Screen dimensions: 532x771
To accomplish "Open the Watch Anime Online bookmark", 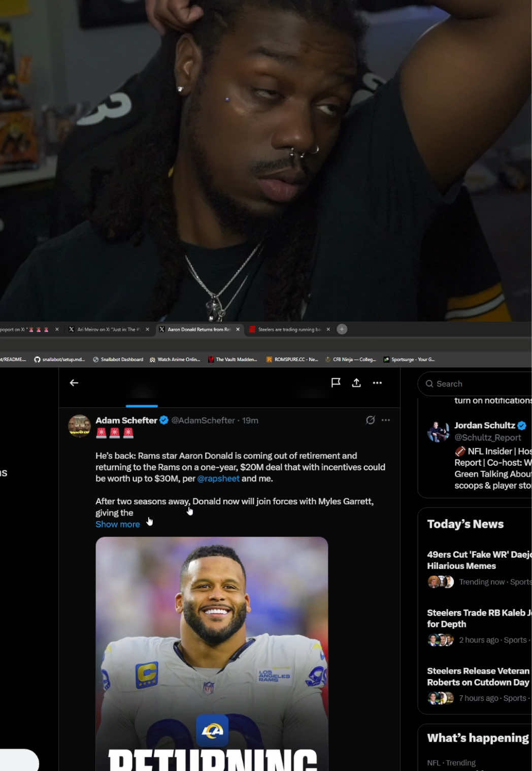I will (x=175, y=359).
